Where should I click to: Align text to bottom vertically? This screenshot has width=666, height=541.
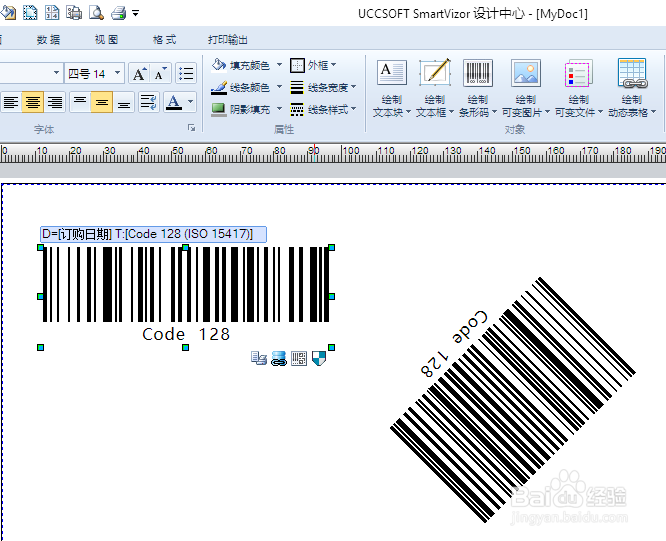[124, 102]
